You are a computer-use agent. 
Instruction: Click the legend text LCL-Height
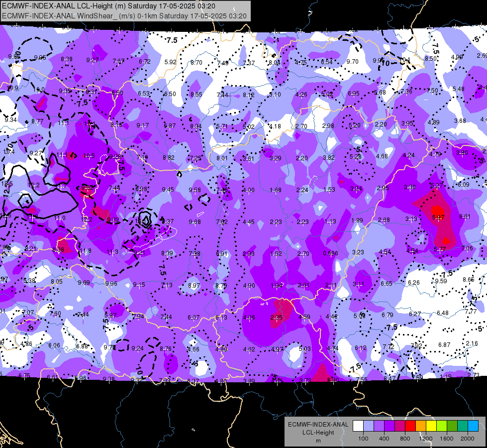pyautogui.click(x=318, y=433)
